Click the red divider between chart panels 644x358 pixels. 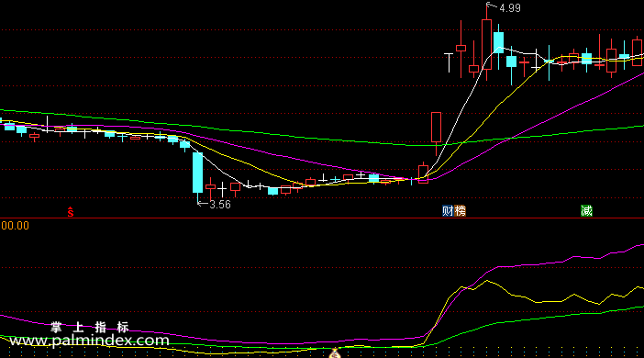pos(322,218)
